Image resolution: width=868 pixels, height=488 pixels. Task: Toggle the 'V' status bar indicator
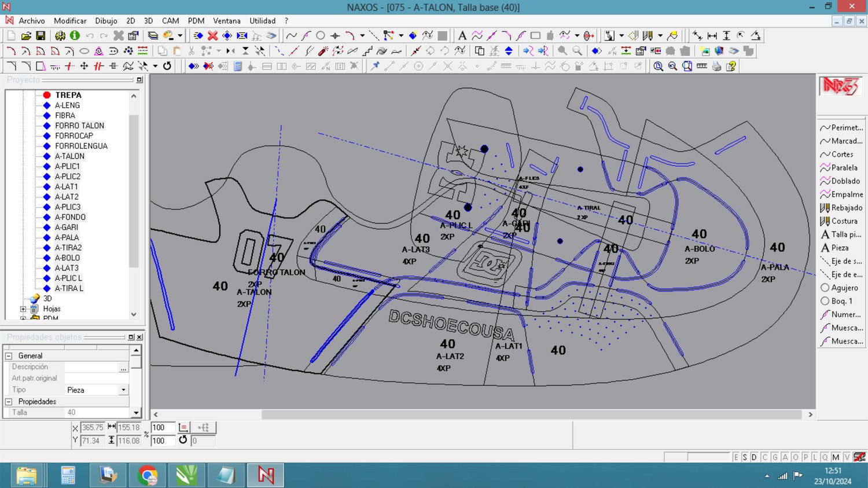pos(847,457)
